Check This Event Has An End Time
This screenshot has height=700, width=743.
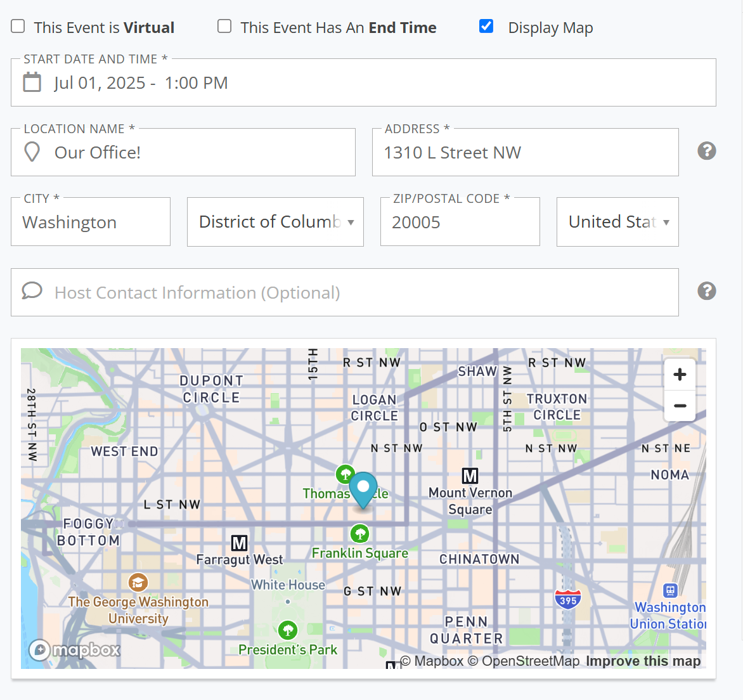(x=224, y=26)
